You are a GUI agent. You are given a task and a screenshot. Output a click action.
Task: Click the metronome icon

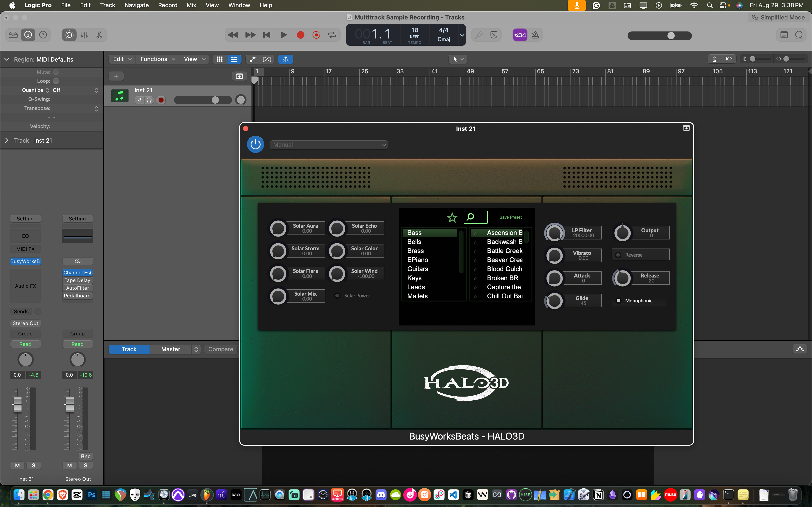tap(535, 35)
